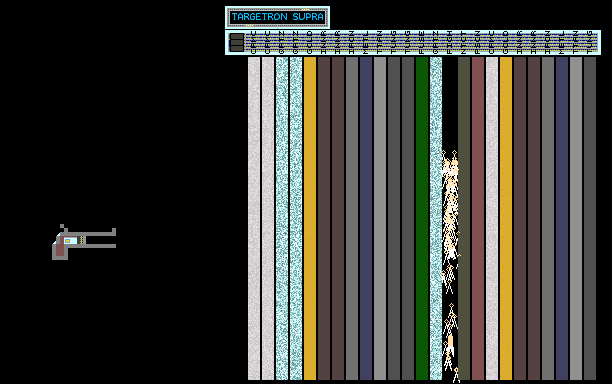Click the speckled QRTZ column beside FUSE
The height and width of the screenshot is (384, 612).
point(436,219)
